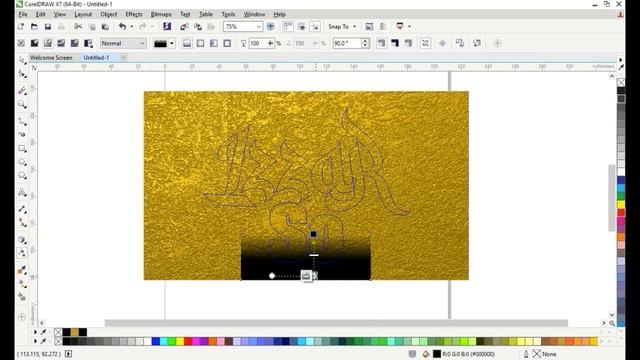
Task: Switch to the Untitled-1 document tab
Action: [x=96, y=58]
